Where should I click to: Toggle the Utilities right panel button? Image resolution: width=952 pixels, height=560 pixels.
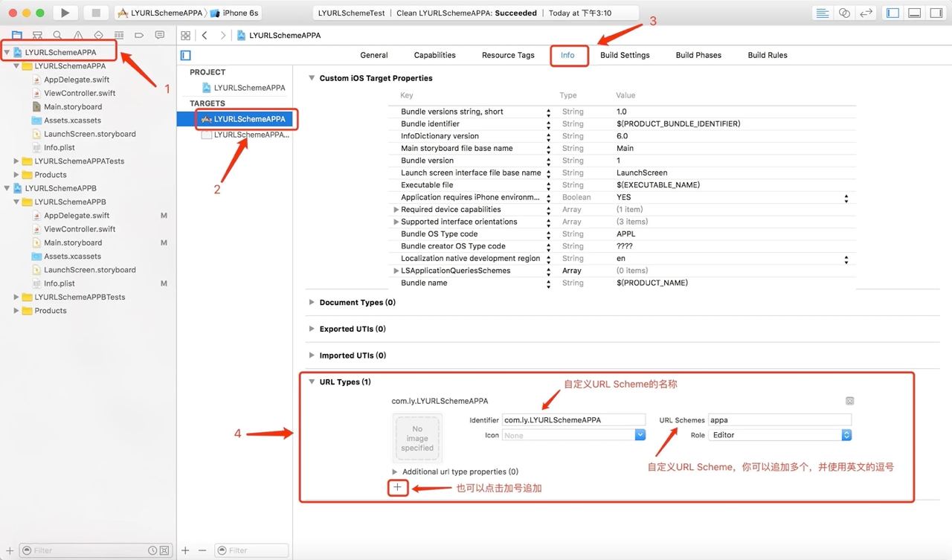coord(935,13)
